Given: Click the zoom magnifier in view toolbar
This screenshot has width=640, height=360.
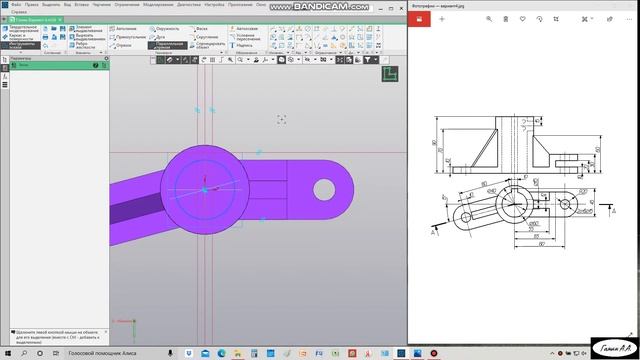Looking at the screenshot, I should tap(240, 60).
